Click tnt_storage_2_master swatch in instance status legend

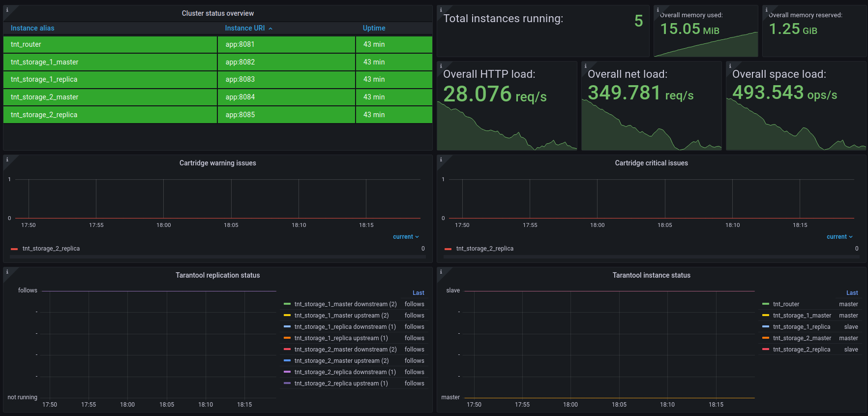pyautogui.click(x=766, y=338)
